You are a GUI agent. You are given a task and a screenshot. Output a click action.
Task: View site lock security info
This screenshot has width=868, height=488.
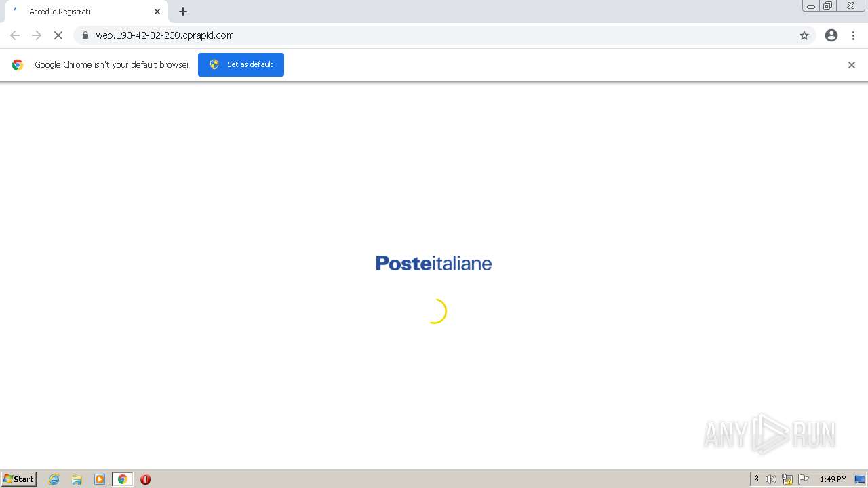(x=85, y=35)
